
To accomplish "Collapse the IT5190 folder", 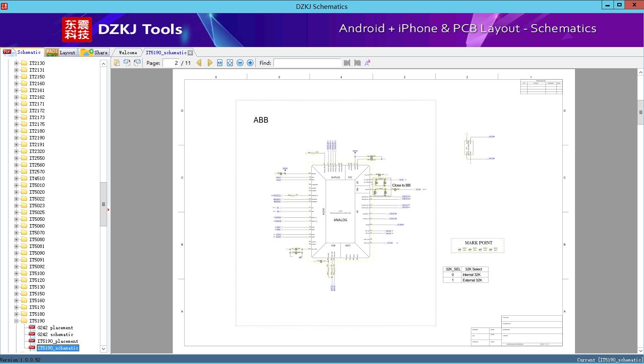I will point(16,321).
